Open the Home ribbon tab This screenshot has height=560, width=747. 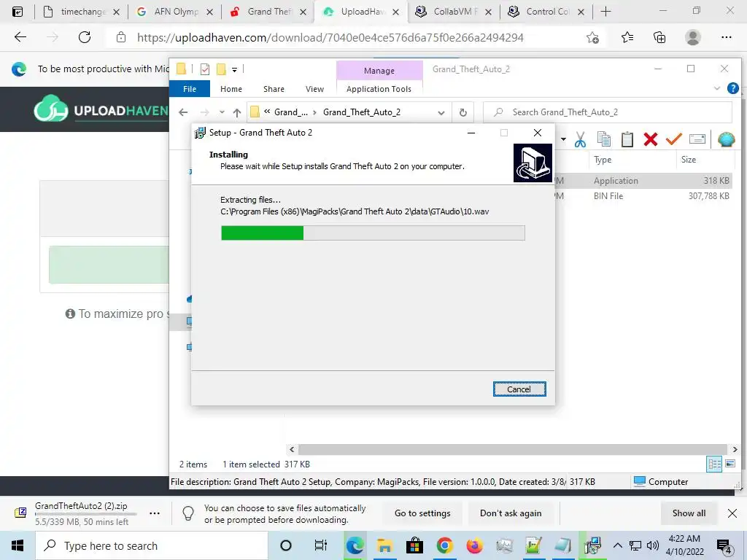[x=231, y=89]
